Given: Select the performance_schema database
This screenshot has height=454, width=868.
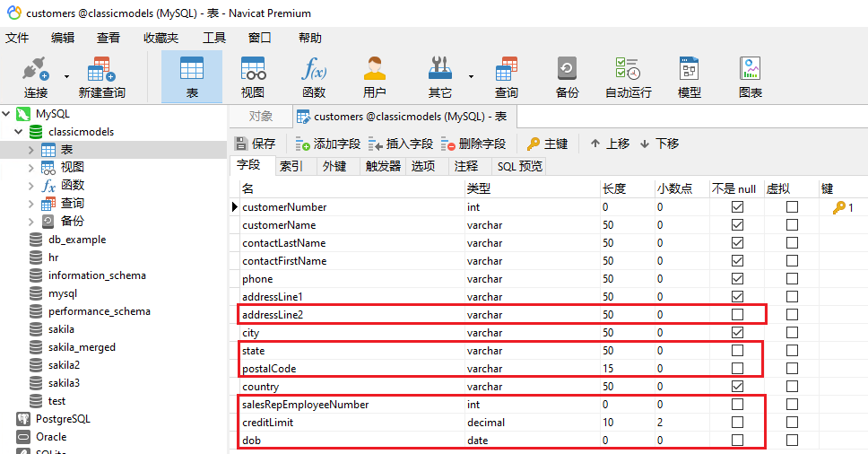Looking at the screenshot, I should (100, 311).
